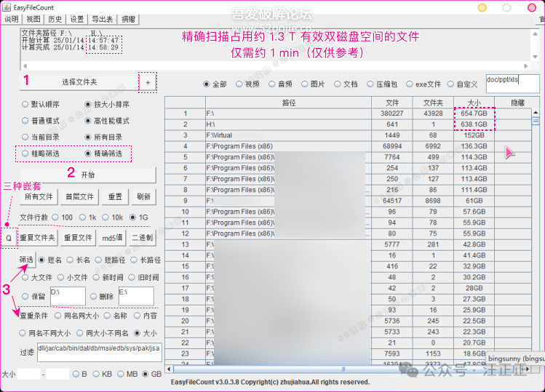Open the 捐赠 menu

coord(128,19)
